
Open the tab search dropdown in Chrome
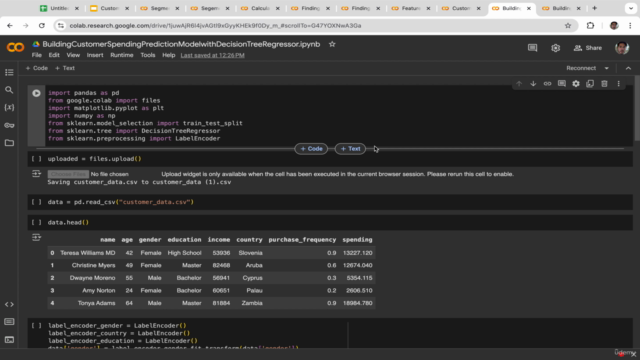point(631,8)
